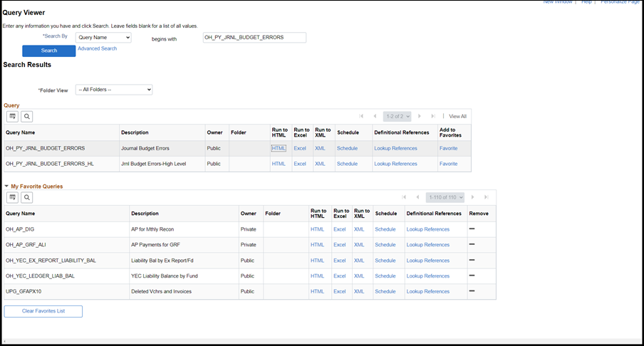Schedule the OH_AP_GRF_ALI query
This screenshot has width=644, height=346.
[x=385, y=245]
